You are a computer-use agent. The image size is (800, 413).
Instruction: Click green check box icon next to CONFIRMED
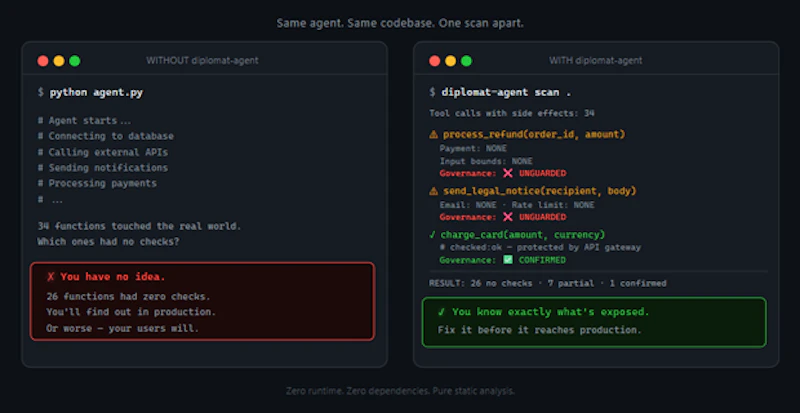coord(508,260)
